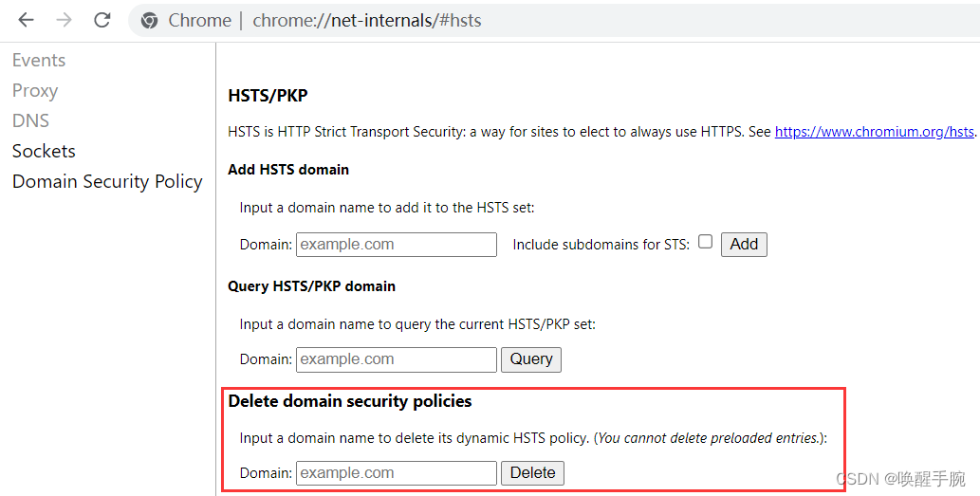Viewport: 980px width, 496px height.
Task: Click the browser forward arrow
Action: [x=64, y=20]
